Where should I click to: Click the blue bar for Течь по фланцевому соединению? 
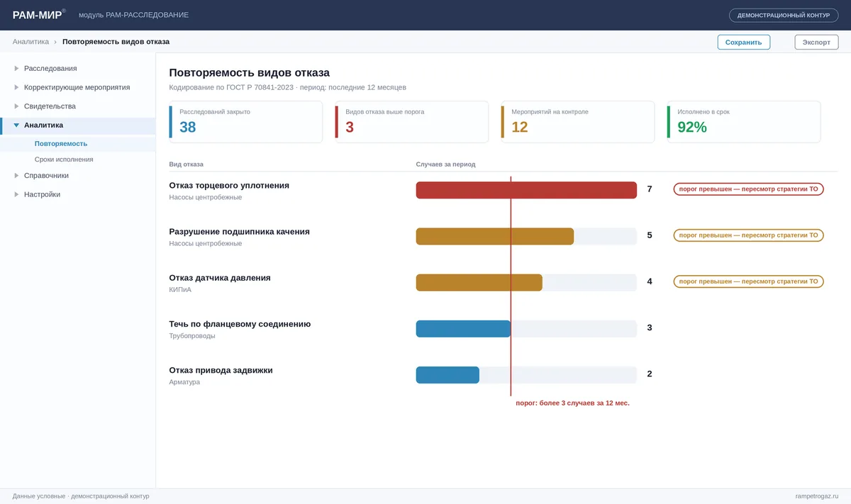(463, 328)
